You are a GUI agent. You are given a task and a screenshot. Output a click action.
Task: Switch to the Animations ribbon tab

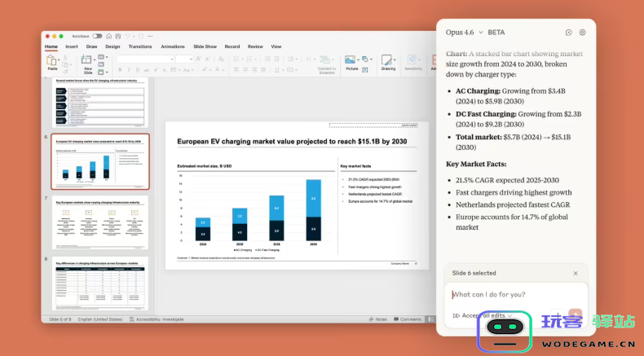172,46
